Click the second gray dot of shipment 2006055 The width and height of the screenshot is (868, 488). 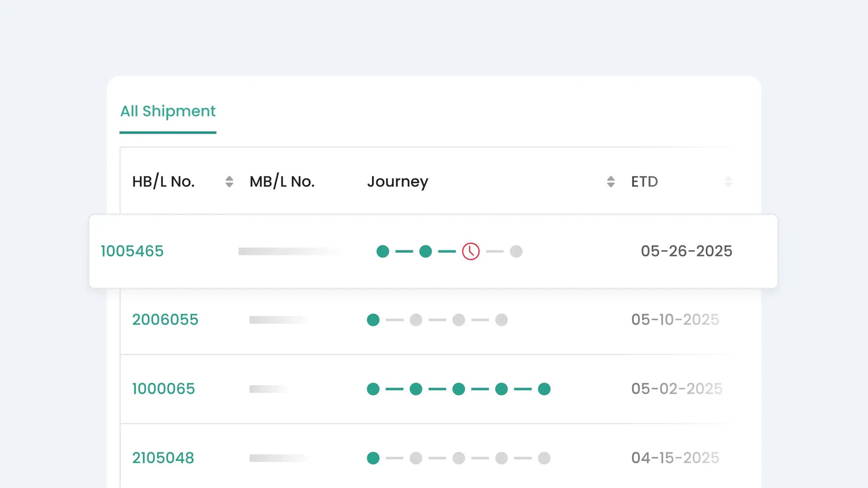(458, 320)
